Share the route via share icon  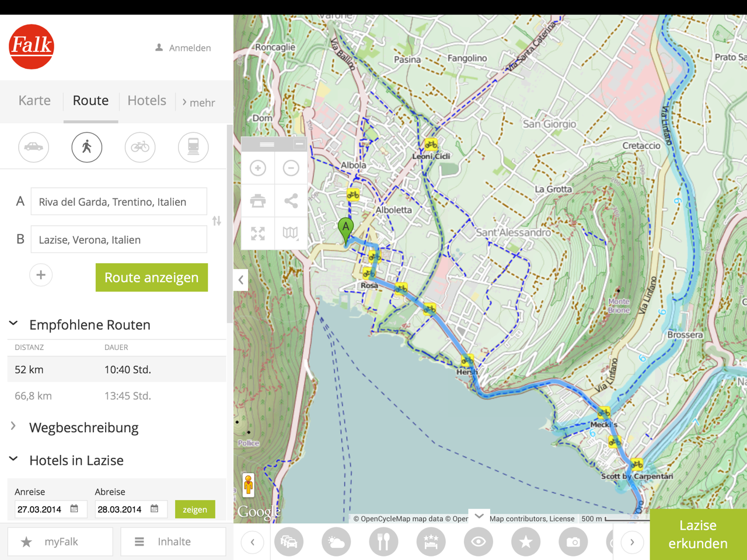[x=291, y=201]
